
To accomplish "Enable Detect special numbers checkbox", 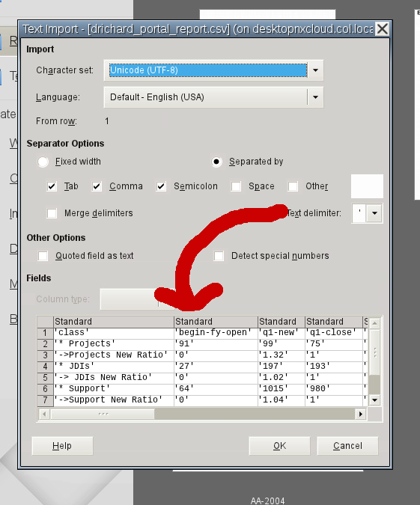I will [x=219, y=256].
